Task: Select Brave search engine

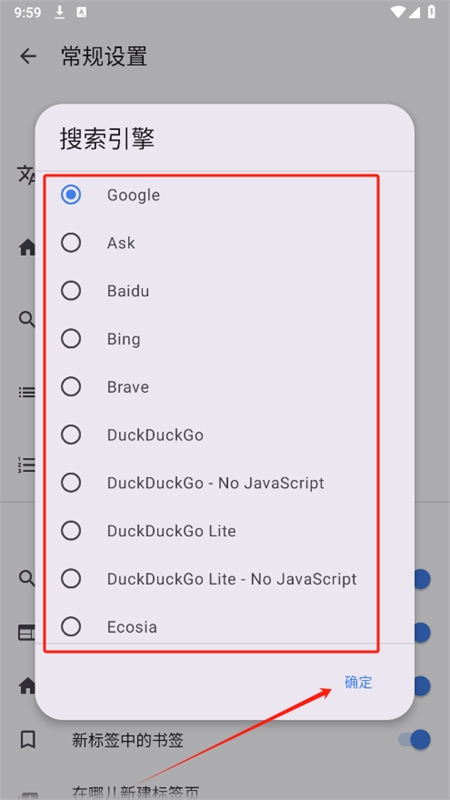Action: pyautogui.click(x=71, y=387)
